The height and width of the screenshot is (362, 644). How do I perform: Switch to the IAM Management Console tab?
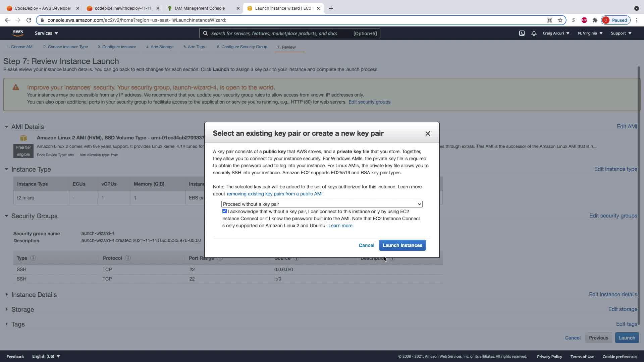click(200, 8)
